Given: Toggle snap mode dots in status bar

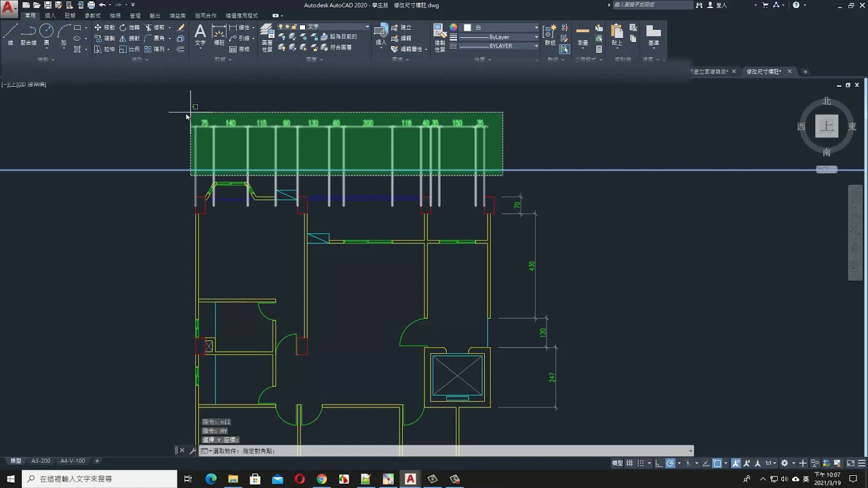Looking at the screenshot, I should pyautogui.click(x=641, y=463).
